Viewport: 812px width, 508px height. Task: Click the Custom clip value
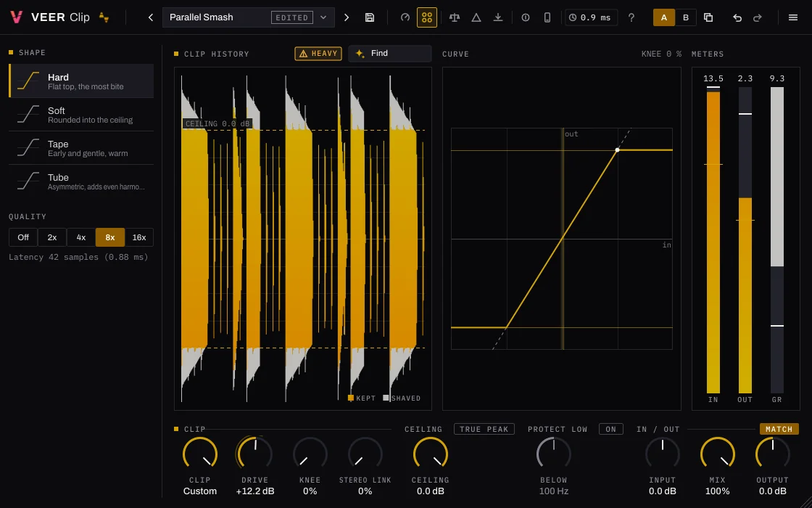tap(200, 491)
